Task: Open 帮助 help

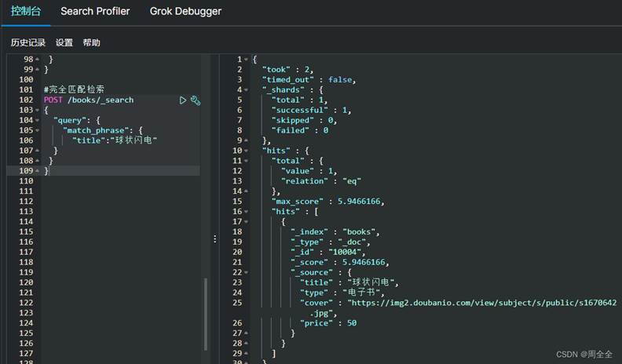Action: [92, 42]
